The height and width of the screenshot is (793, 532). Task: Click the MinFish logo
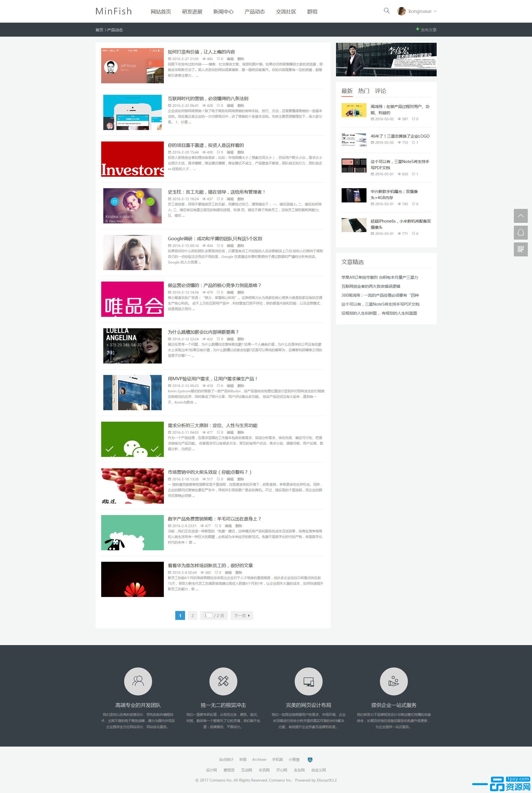pyautogui.click(x=114, y=11)
